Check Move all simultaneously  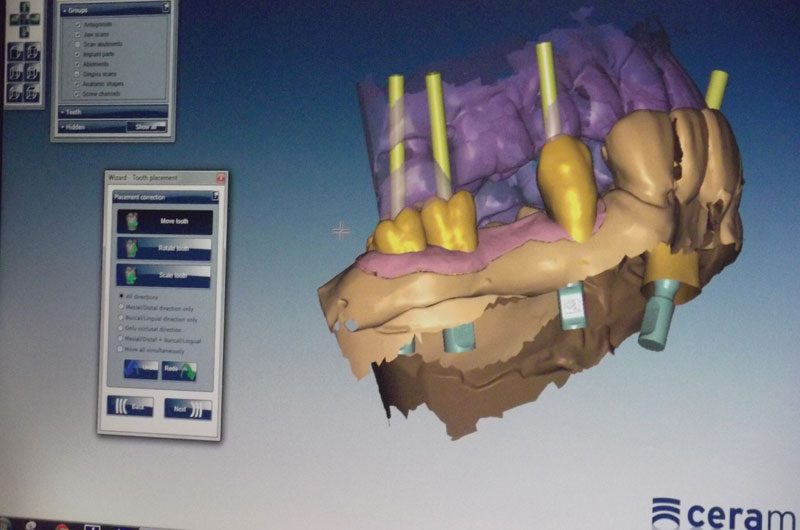tap(120, 349)
